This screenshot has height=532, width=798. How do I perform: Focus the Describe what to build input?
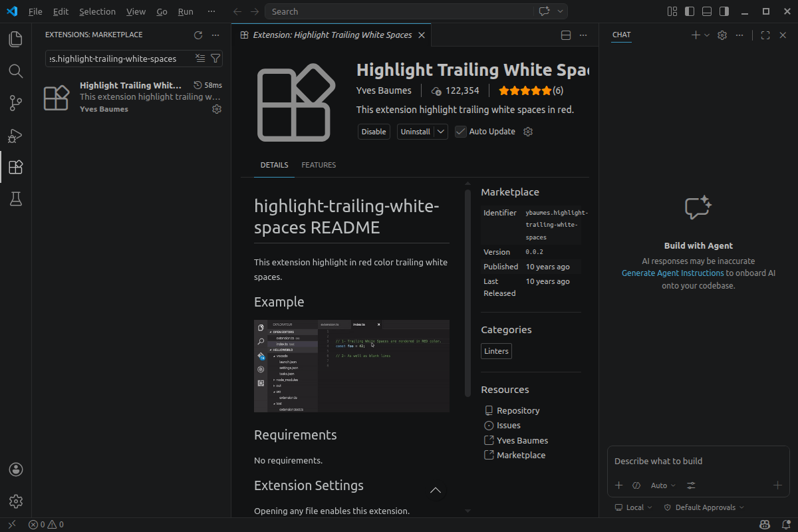pyautogui.click(x=698, y=461)
